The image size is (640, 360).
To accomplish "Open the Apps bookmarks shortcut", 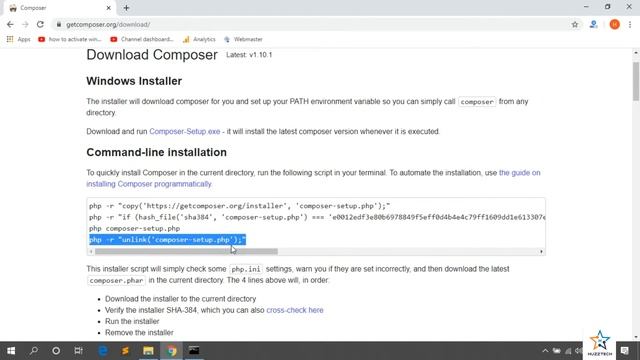I will click(18, 39).
